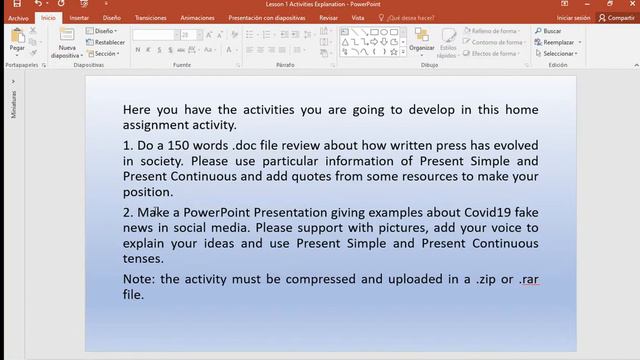Start presentation from beginning icon in quick access toolbar

coord(84,4)
